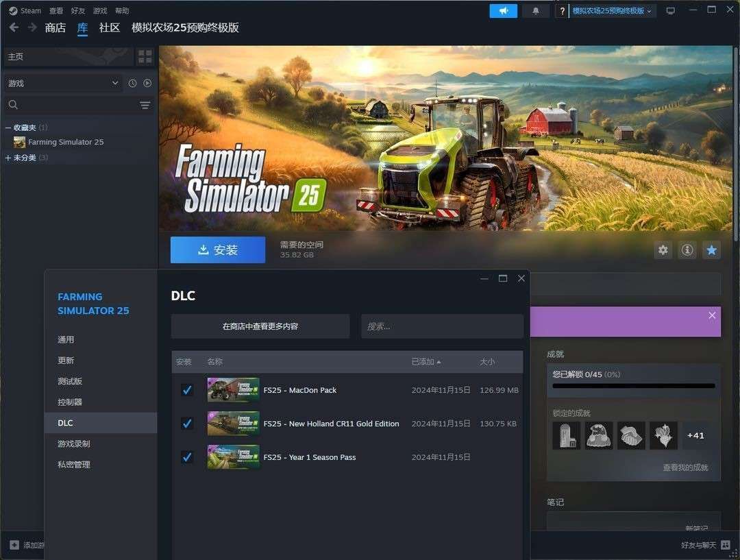Select 更新 in properties sidebar
The height and width of the screenshot is (560, 740).
(101, 361)
